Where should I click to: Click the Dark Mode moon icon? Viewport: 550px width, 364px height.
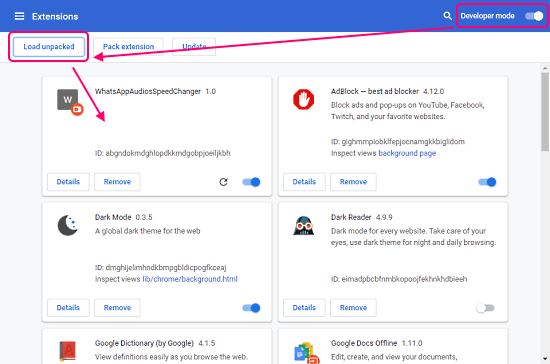click(x=67, y=225)
